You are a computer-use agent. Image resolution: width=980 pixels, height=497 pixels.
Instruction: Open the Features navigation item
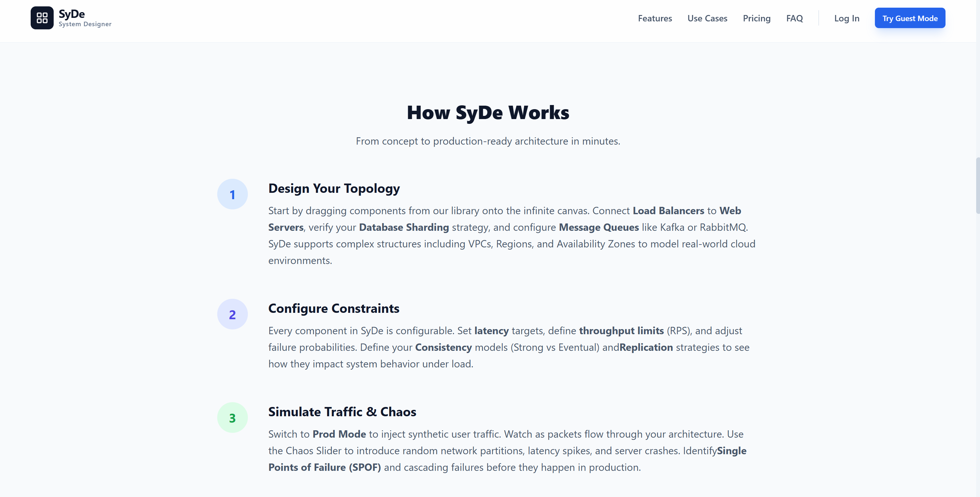point(655,18)
